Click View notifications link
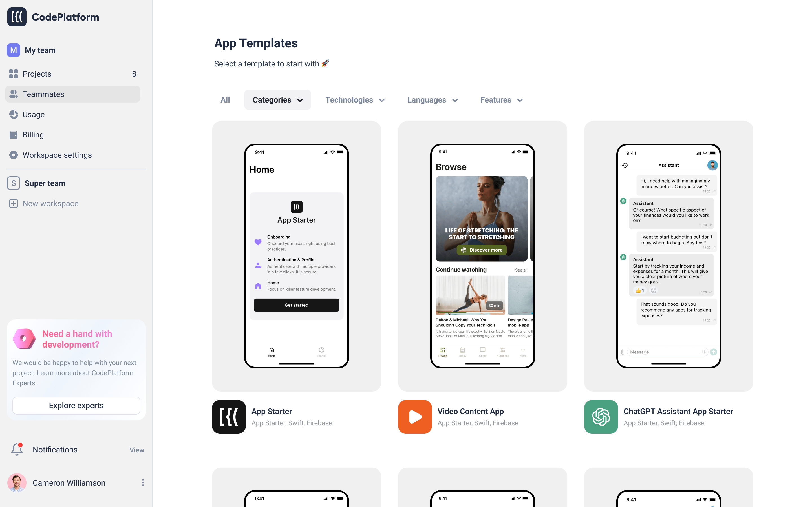Viewport: 812px width, 507px height. [x=137, y=450]
